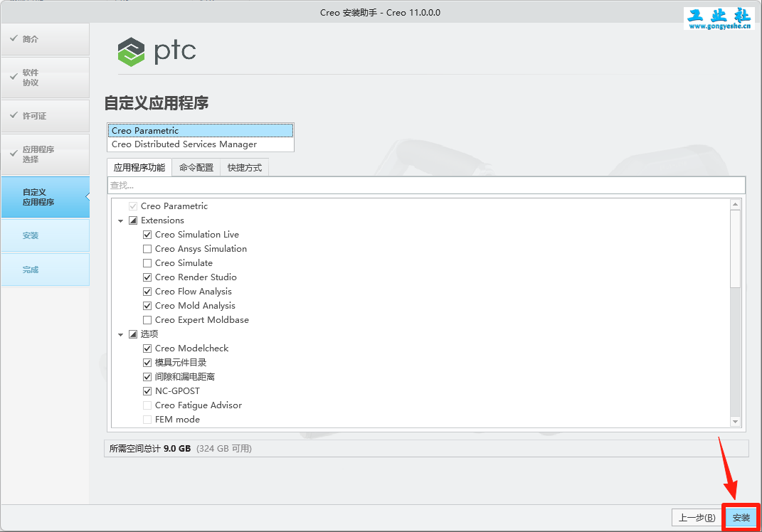Image resolution: width=762 pixels, height=532 pixels.
Task: Select Creo Parametric in application list
Action: click(200, 131)
